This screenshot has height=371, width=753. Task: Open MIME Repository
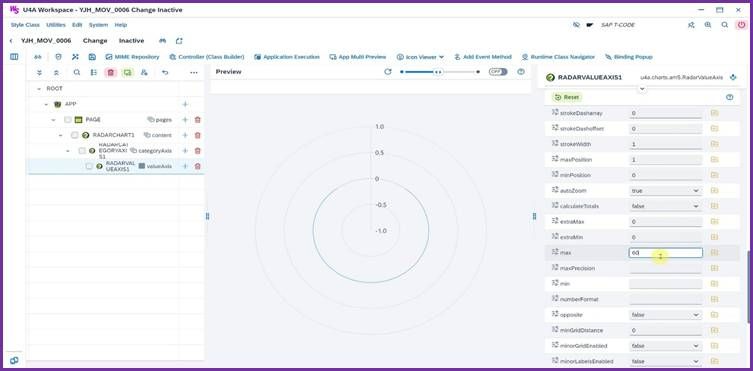[132, 57]
